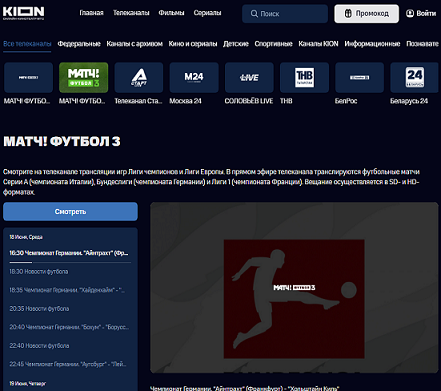Click the user profile icon next to Войти
The image size is (441, 391).
(410, 13)
